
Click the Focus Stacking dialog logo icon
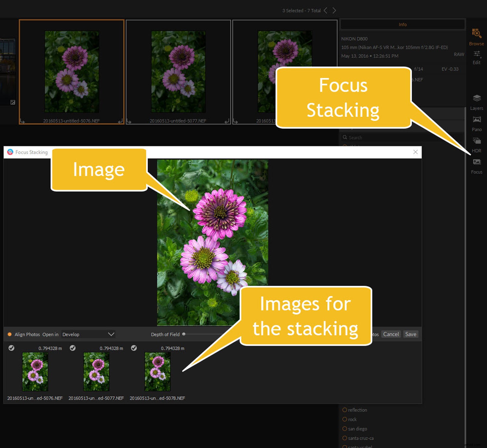click(x=10, y=152)
